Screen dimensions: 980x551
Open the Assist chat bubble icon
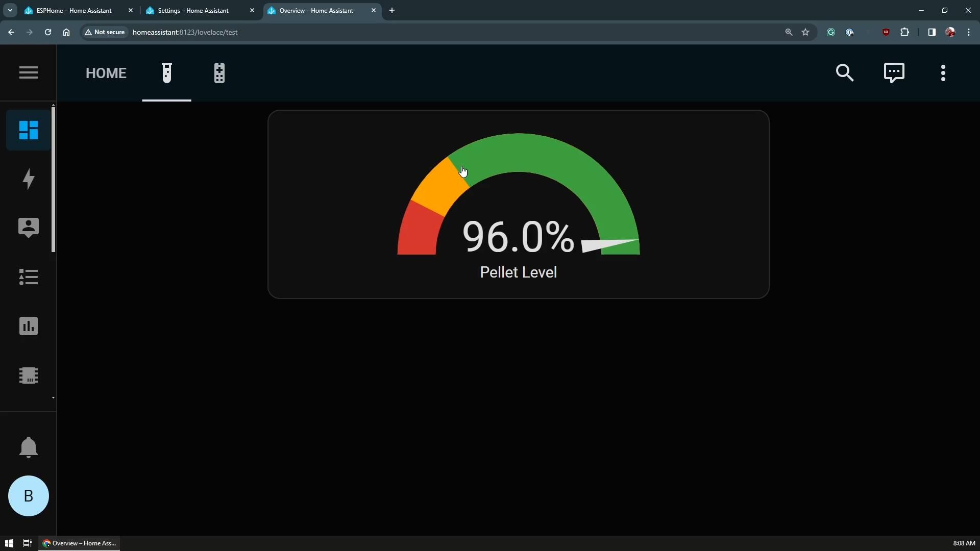(894, 73)
